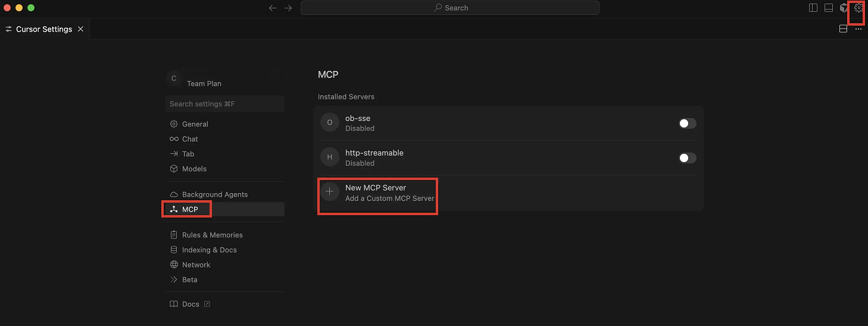Click the split editor layout icon
The width and height of the screenshot is (868, 326).
coord(843,29)
